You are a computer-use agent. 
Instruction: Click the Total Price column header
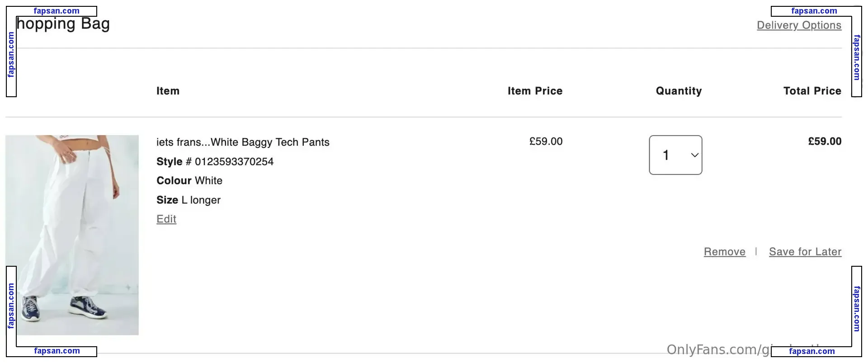(x=812, y=91)
